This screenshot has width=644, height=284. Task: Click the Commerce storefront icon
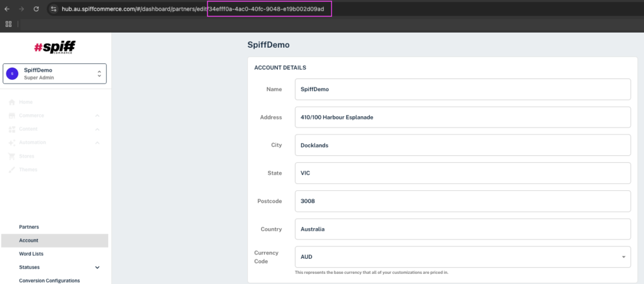pyautogui.click(x=11, y=116)
